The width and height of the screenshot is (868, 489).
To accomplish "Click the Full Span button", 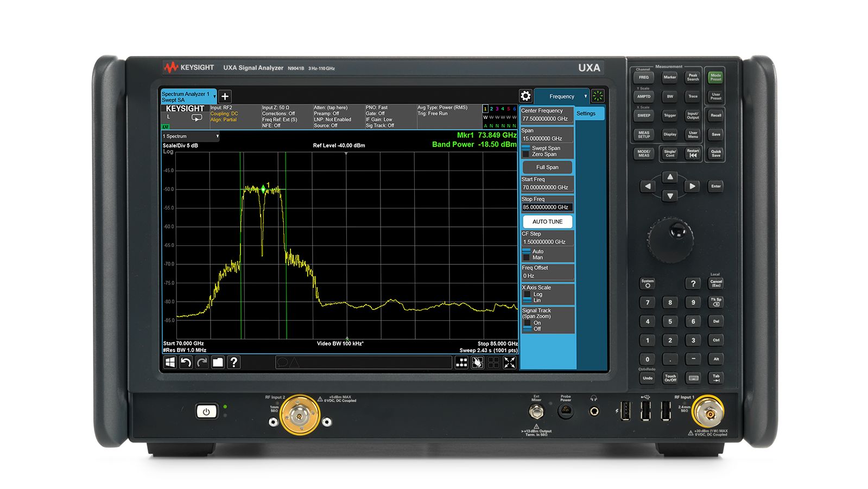I will tap(547, 167).
